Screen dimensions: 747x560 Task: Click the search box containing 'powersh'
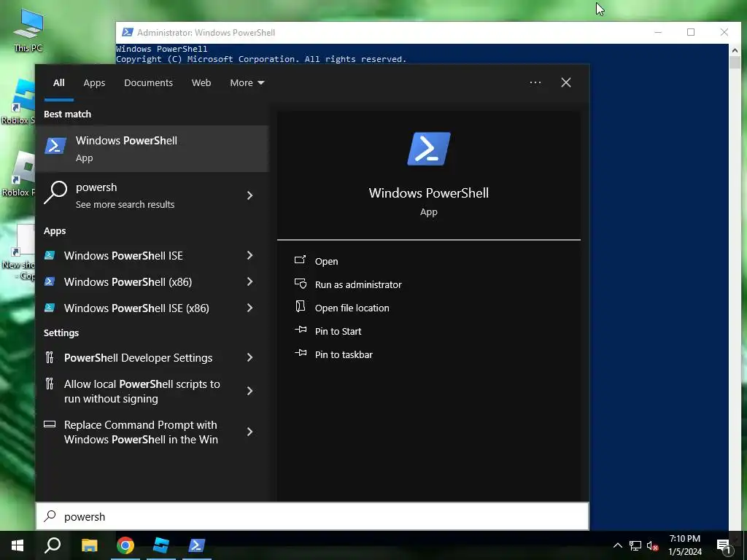[x=312, y=516]
